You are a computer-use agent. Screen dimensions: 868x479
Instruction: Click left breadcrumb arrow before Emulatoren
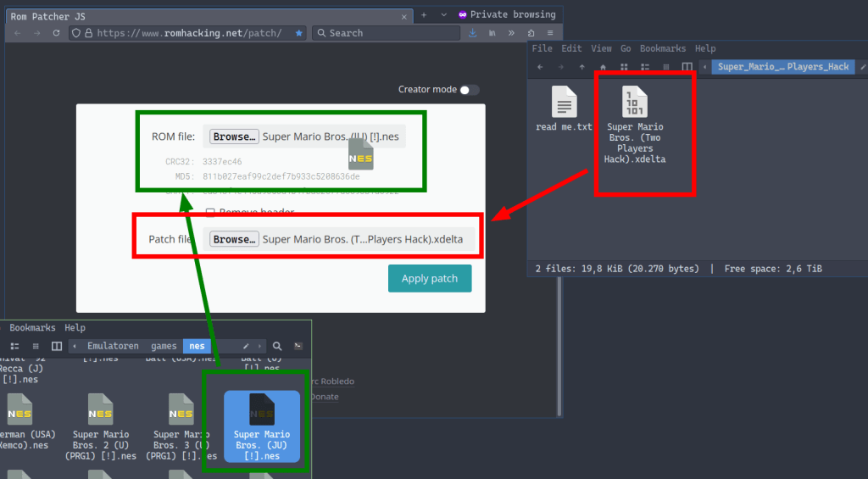pyautogui.click(x=75, y=346)
